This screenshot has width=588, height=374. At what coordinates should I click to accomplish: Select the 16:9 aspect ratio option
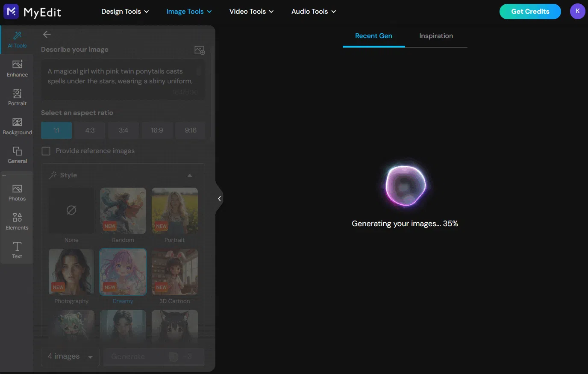157,130
